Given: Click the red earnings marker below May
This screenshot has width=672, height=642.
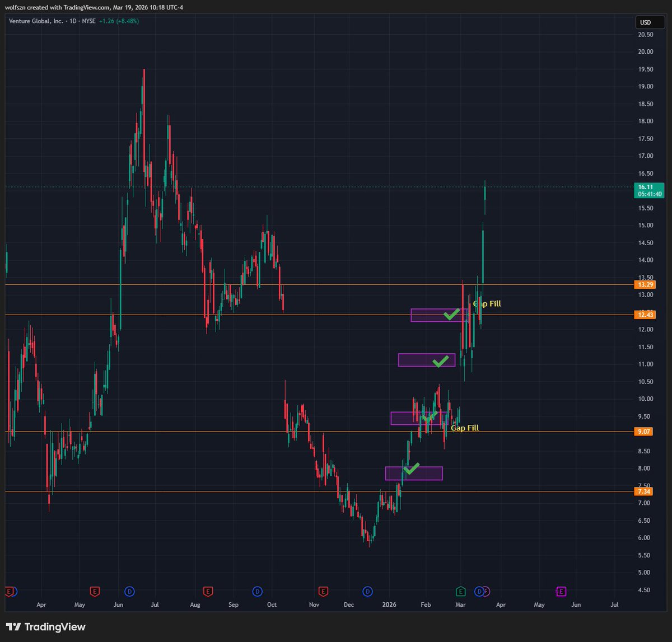Looking at the screenshot, I should (x=95, y=591).
